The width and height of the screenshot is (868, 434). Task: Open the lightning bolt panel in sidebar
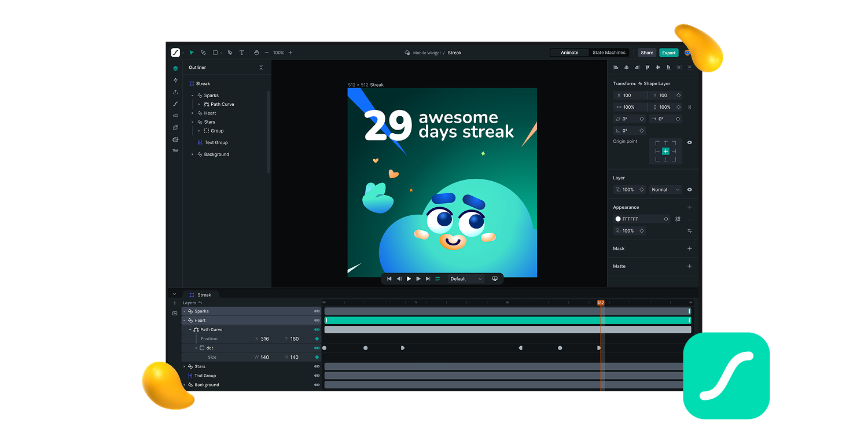[175, 80]
